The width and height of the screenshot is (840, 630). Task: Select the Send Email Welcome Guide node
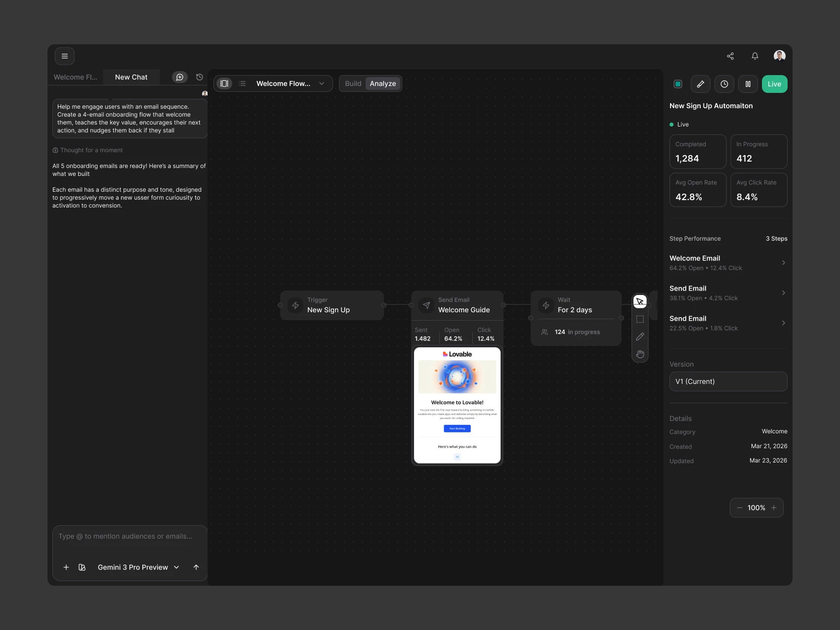pos(458,305)
